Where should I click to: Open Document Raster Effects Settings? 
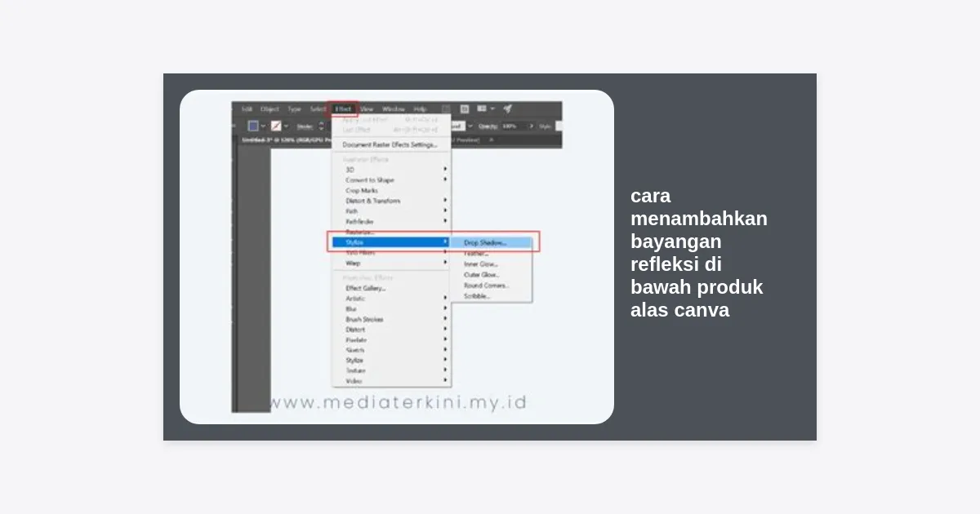390,144
